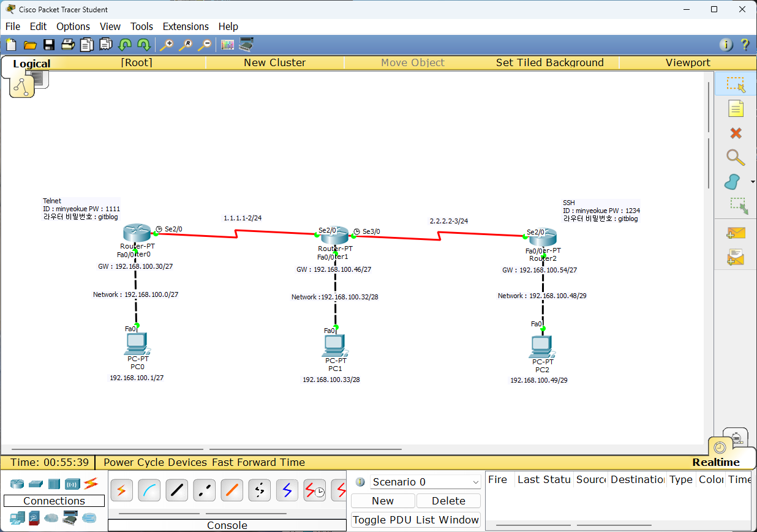Activate the Select tool
Screen dimensions: 757x532
coord(736,84)
